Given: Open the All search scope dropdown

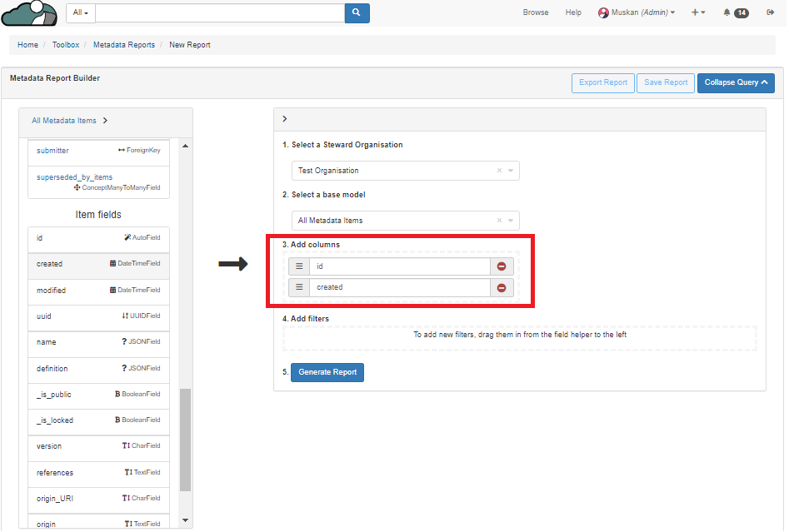Looking at the screenshot, I should click(x=81, y=12).
